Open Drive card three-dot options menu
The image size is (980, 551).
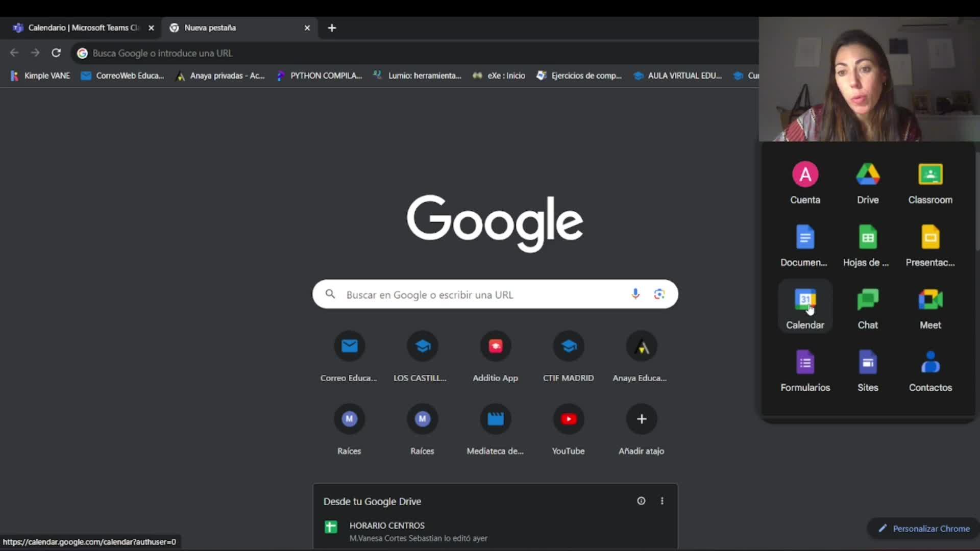coord(662,501)
